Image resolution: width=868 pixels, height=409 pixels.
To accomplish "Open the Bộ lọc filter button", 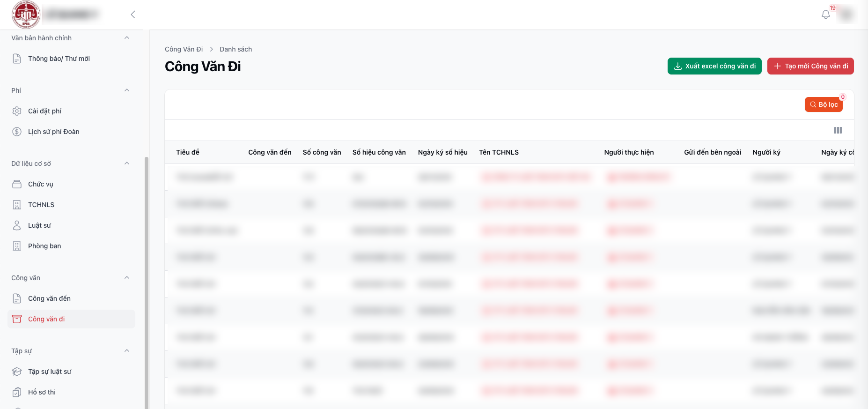I will 824,104.
